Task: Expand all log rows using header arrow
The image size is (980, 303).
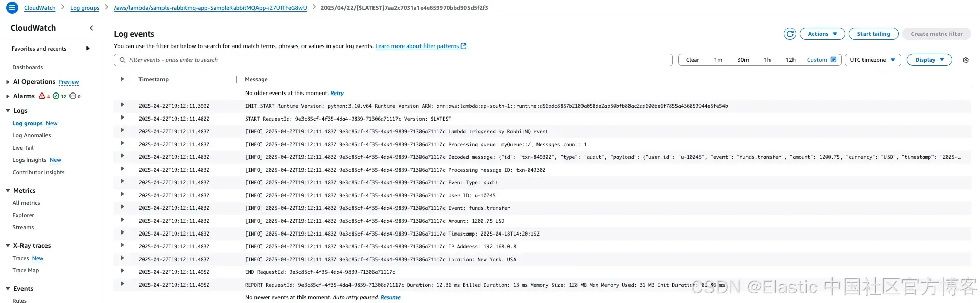Action: (x=122, y=79)
